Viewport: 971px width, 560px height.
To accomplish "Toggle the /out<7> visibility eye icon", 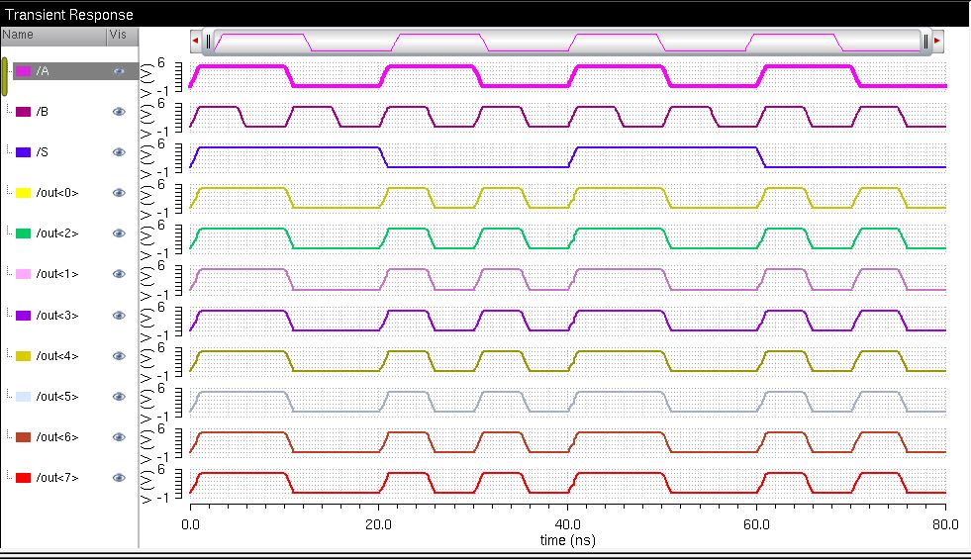I will (119, 478).
